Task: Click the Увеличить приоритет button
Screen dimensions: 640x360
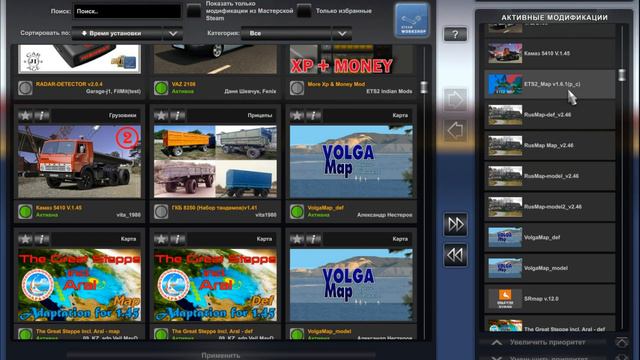Action: (x=547, y=342)
